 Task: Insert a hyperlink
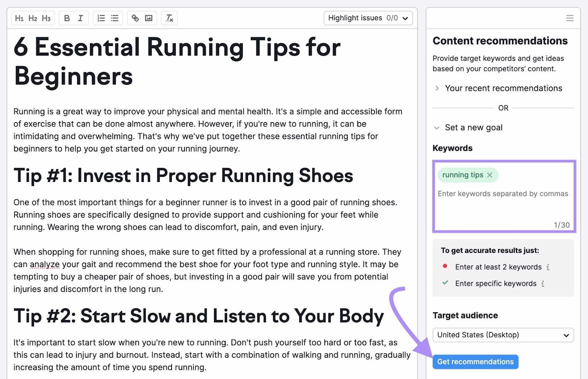click(x=135, y=18)
